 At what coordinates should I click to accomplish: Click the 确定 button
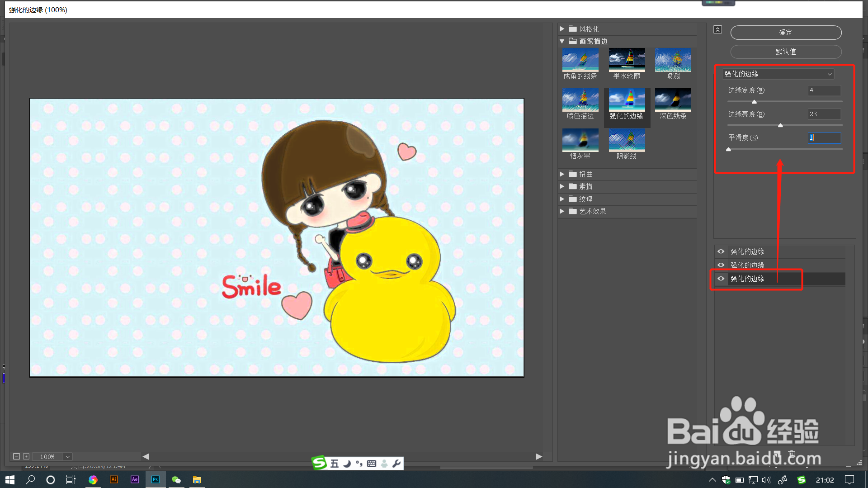tap(786, 33)
